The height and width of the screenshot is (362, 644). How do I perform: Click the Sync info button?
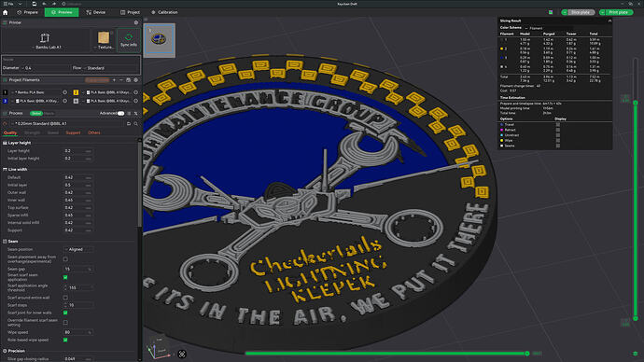click(129, 40)
